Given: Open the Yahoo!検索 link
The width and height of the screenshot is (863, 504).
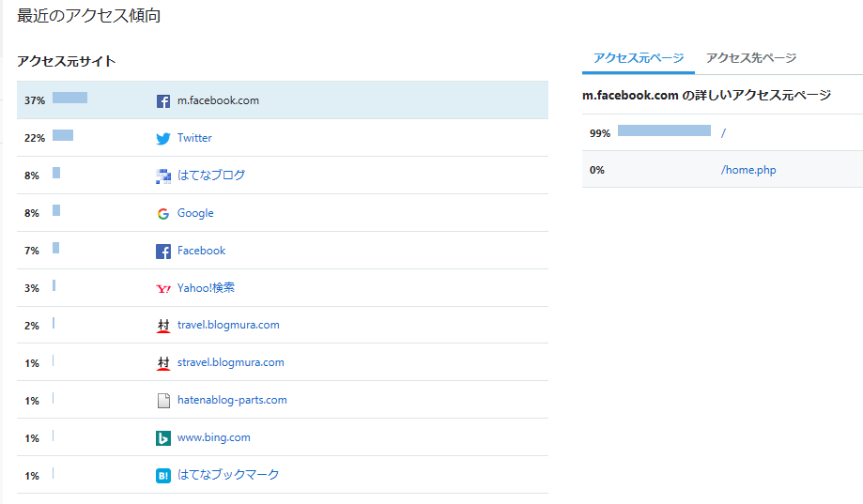Looking at the screenshot, I should (206, 288).
